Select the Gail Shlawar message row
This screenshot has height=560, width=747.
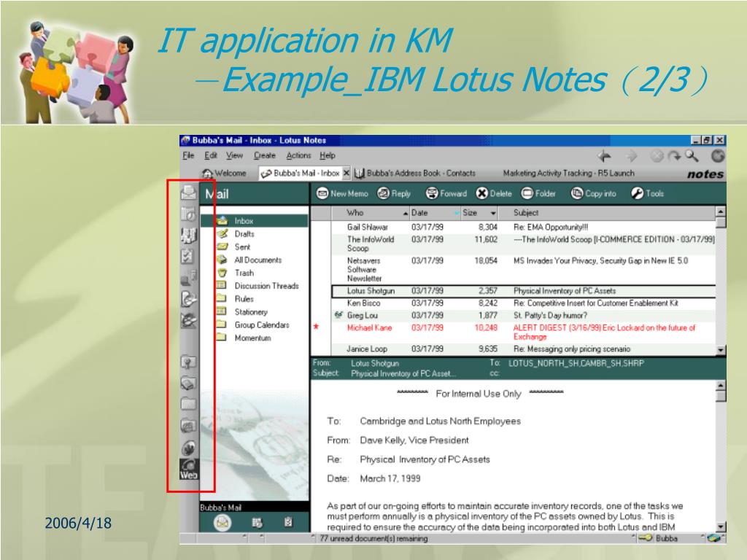point(524,227)
